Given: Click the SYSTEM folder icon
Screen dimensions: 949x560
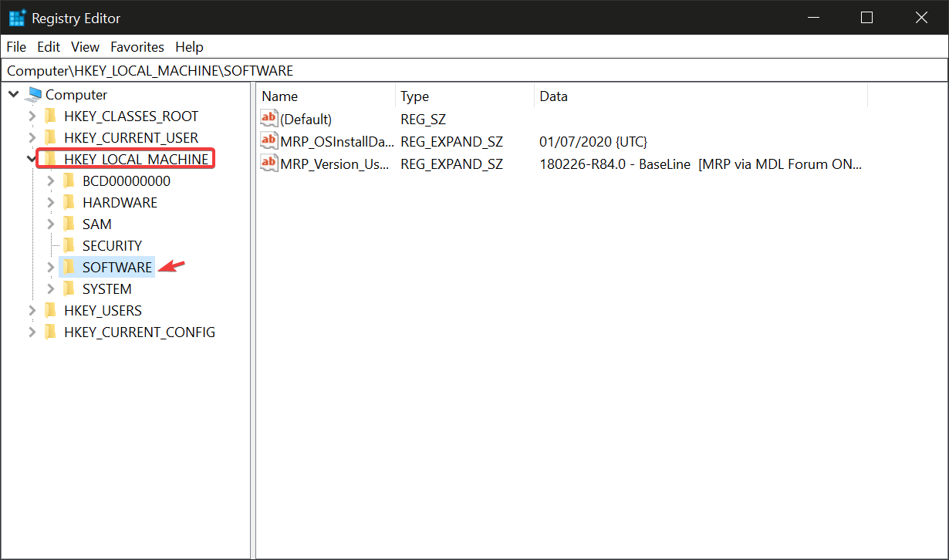Looking at the screenshot, I should 69,289.
